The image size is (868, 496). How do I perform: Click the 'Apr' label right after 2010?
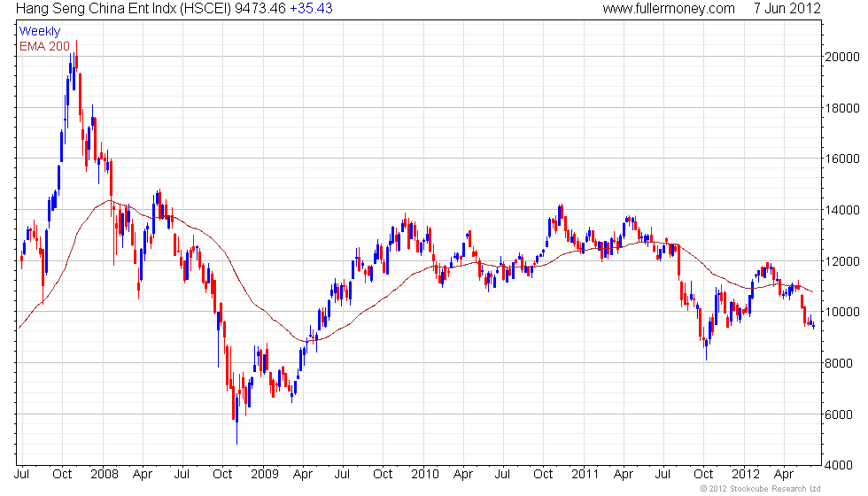tap(462, 475)
